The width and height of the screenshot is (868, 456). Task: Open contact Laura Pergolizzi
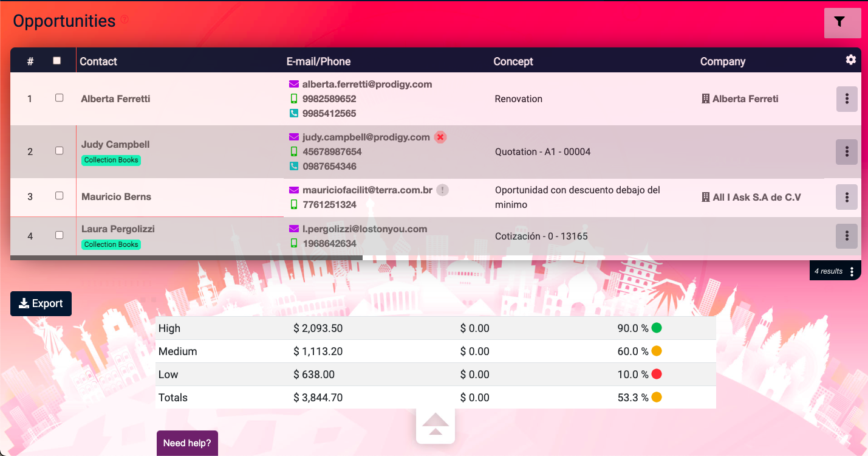118,229
